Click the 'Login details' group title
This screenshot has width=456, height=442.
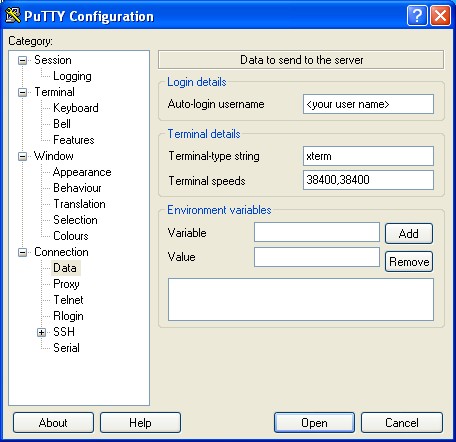[x=197, y=82]
